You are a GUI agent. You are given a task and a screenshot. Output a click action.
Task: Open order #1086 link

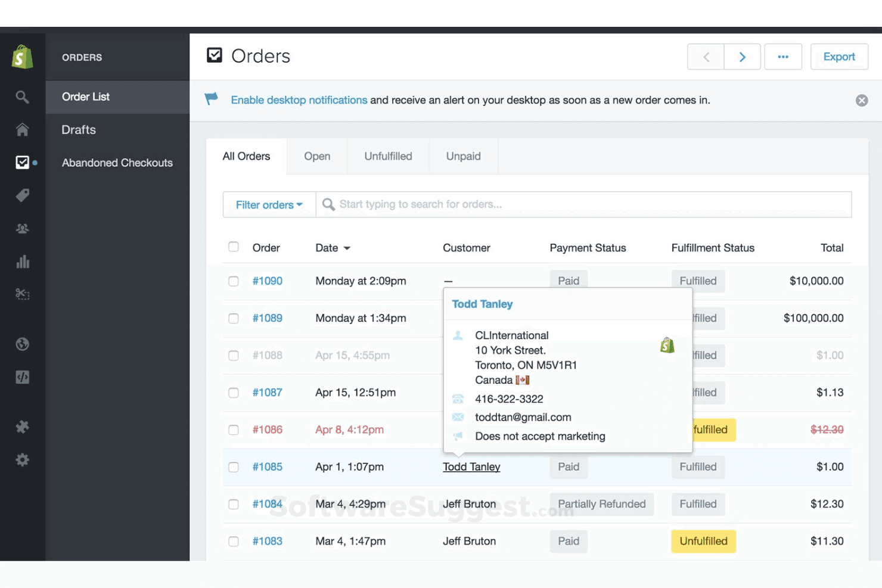pyautogui.click(x=267, y=430)
